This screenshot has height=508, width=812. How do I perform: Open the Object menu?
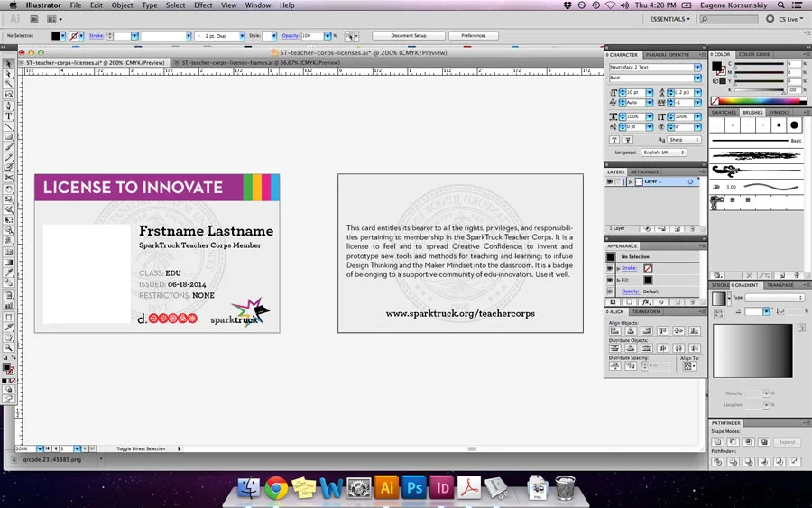point(122,5)
